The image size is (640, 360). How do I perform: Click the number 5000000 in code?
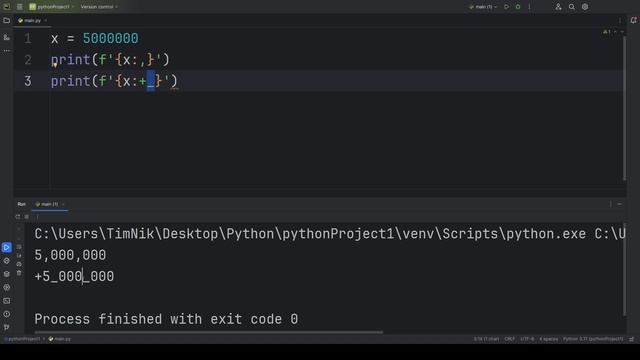click(111, 39)
